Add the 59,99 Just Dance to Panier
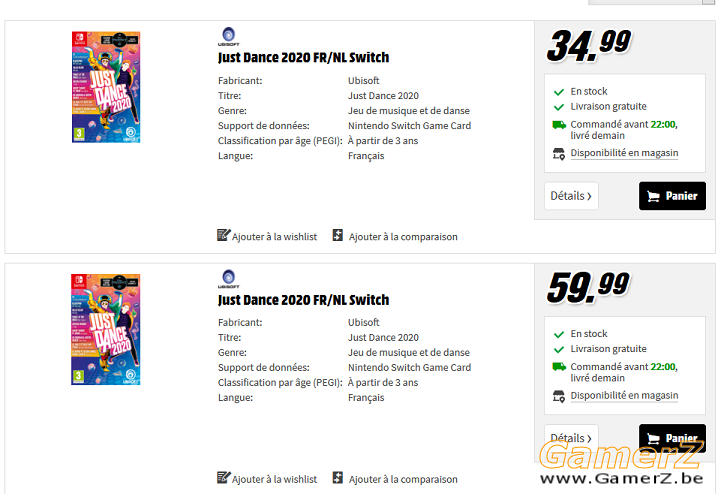 (672, 438)
